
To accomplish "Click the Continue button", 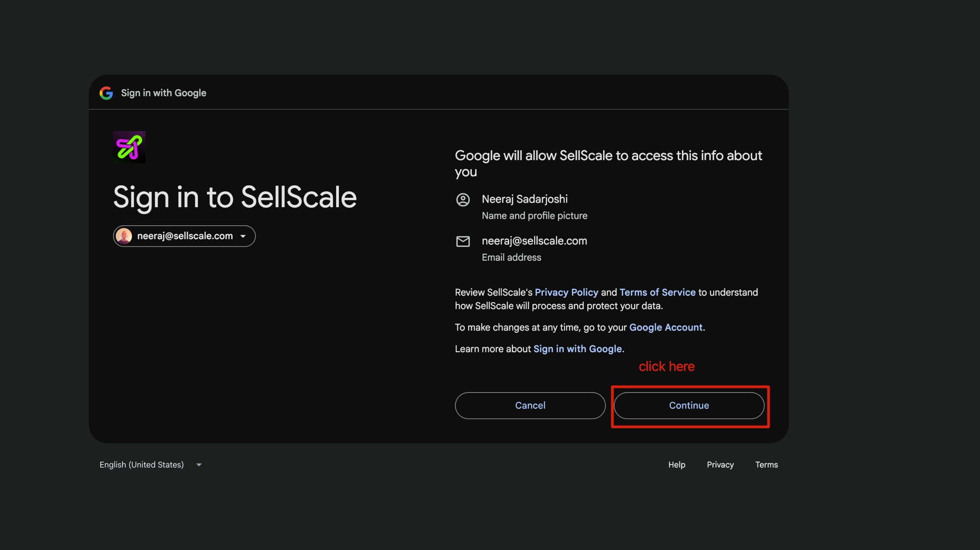I will click(x=689, y=406).
